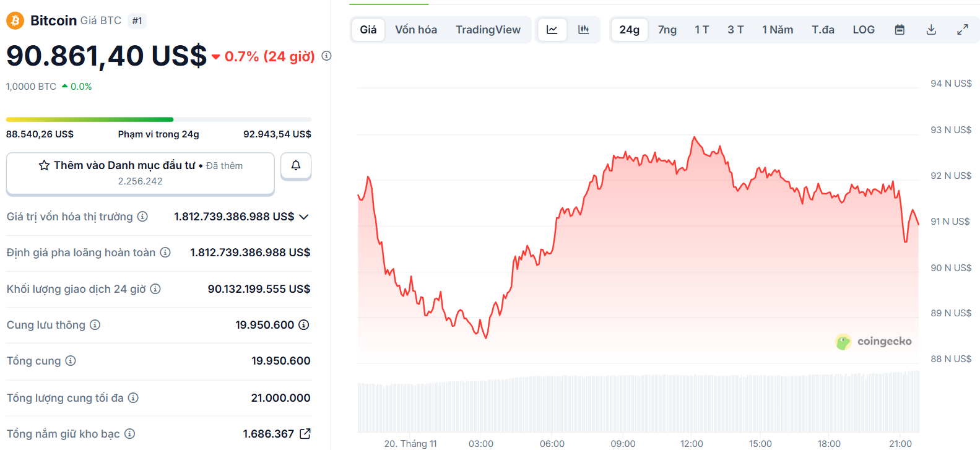Enable the 7ng timeframe option
980x450 pixels.
[667, 29]
